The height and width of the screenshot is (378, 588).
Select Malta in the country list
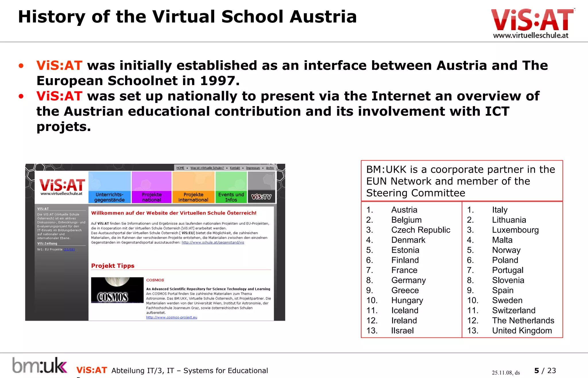pos(502,240)
